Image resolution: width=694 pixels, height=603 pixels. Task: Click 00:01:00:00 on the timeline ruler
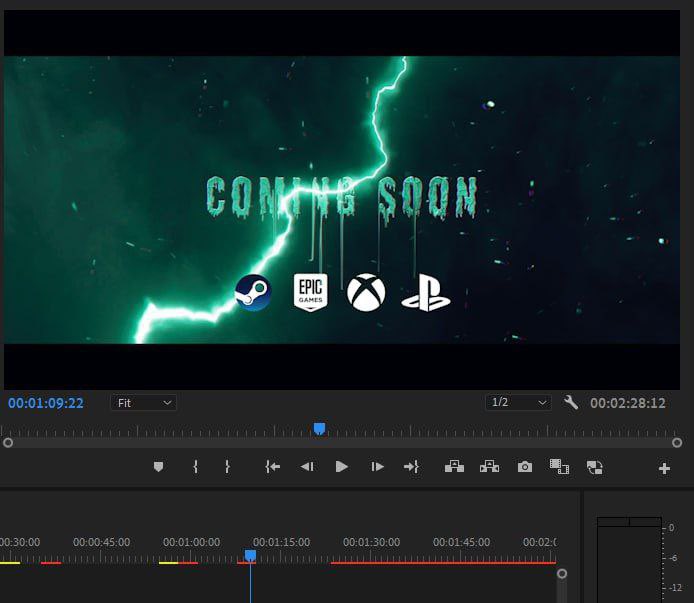click(x=191, y=542)
